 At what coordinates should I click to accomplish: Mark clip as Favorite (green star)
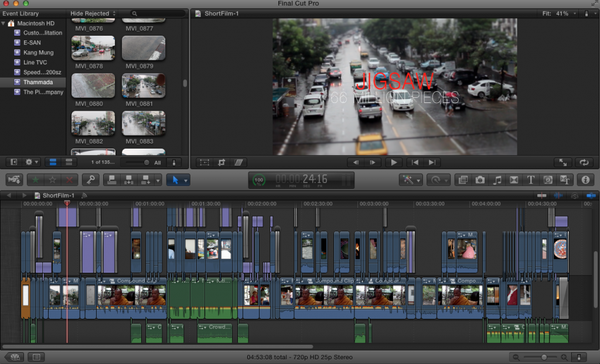[x=35, y=180]
